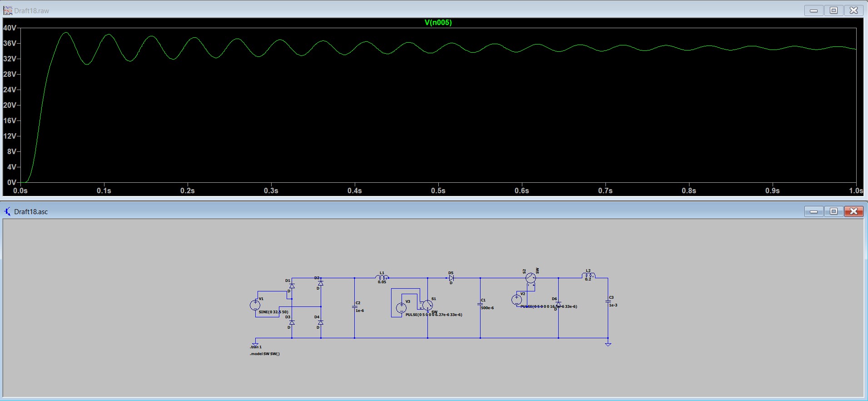Viewport: 868px width, 401px height.
Task: Click the .tran 1 directive
Action: click(x=256, y=347)
